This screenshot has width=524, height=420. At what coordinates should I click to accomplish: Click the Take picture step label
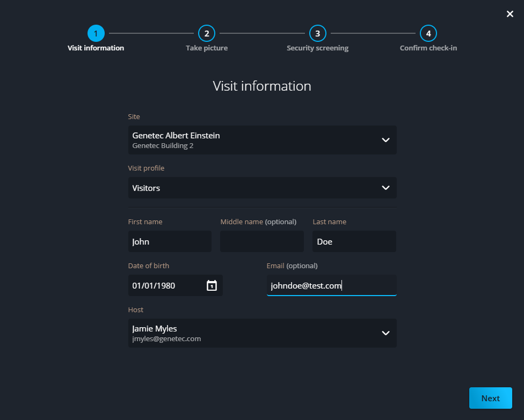point(207,48)
